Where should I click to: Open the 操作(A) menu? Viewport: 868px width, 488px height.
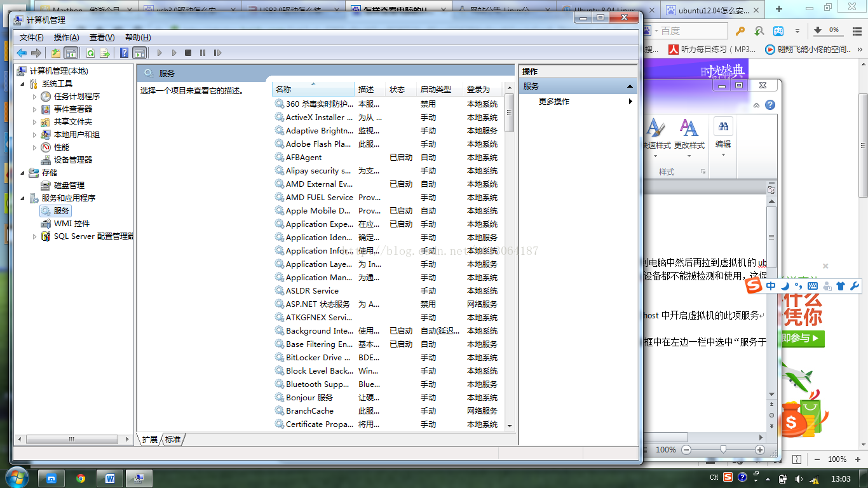click(67, 37)
